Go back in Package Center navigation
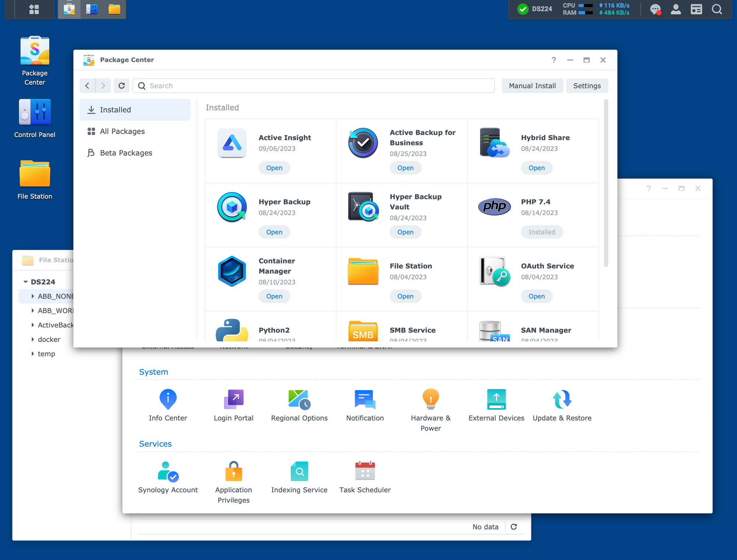Image resolution: width=737 pixels, height=560 pixels. [x=87, y=86]
